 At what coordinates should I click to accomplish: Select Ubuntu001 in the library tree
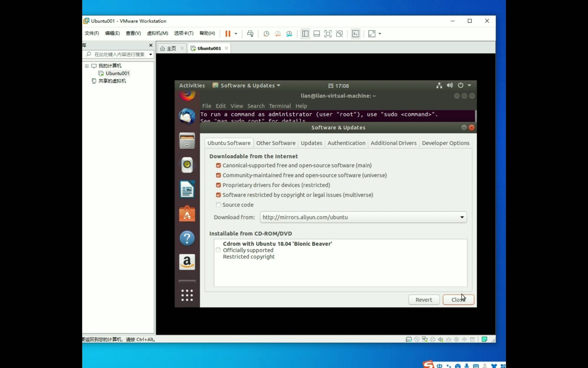point(117,73)
